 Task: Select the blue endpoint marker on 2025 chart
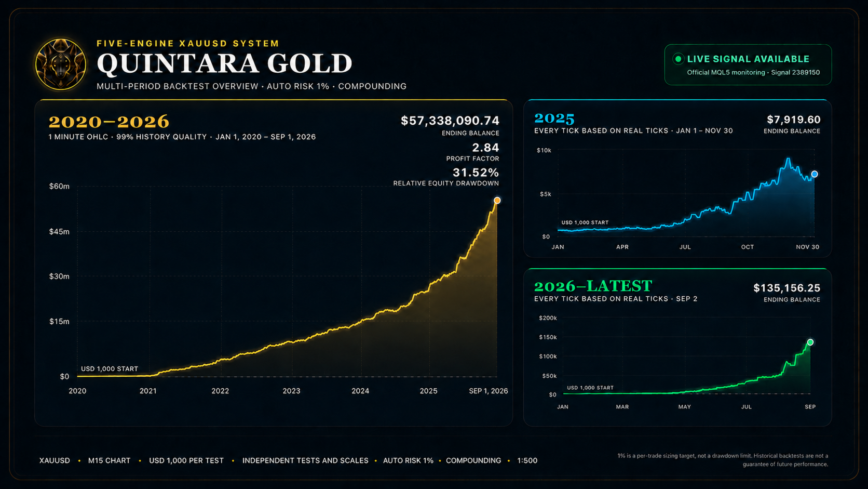click(x=815, y=174)
